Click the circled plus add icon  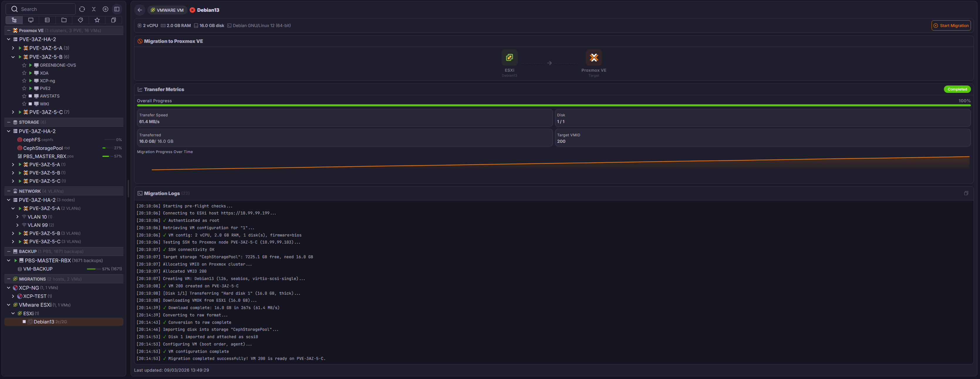[x=105, y=9]
